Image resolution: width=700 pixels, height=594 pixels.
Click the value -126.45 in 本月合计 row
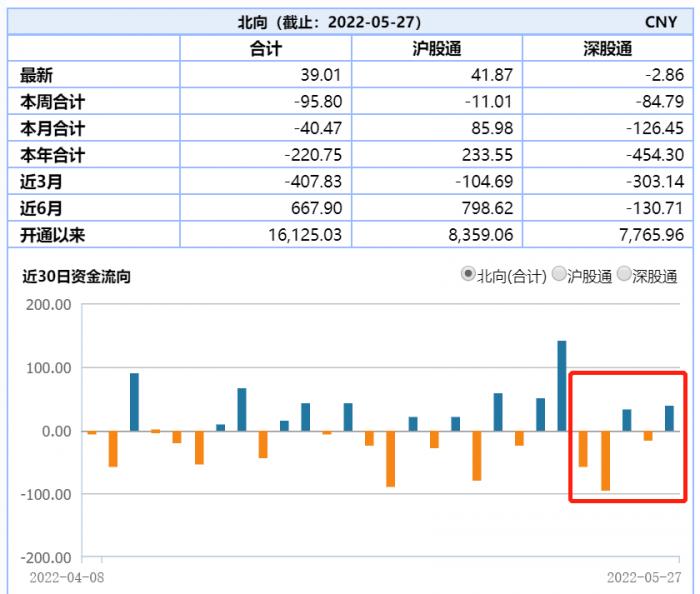(655, 129)
